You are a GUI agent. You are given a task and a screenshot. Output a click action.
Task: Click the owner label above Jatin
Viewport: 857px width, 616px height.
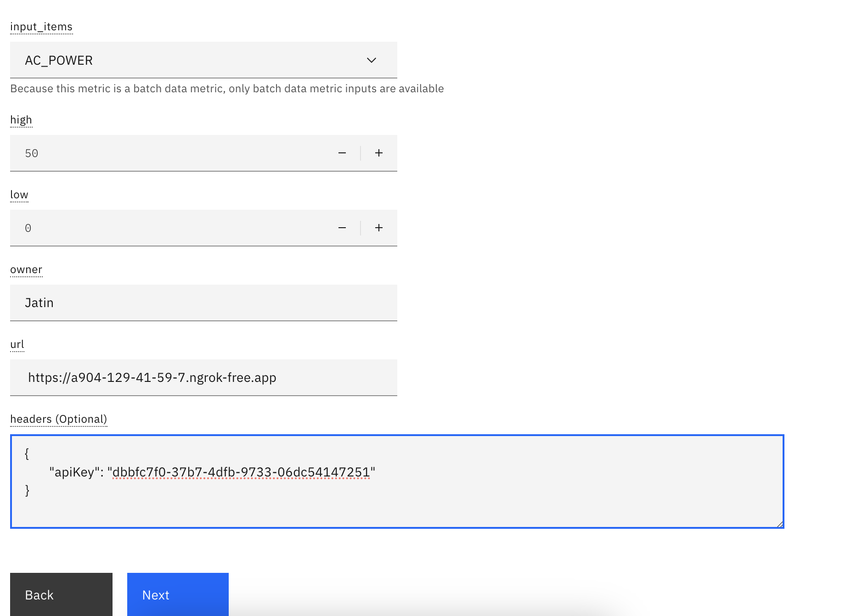(26, 269)
